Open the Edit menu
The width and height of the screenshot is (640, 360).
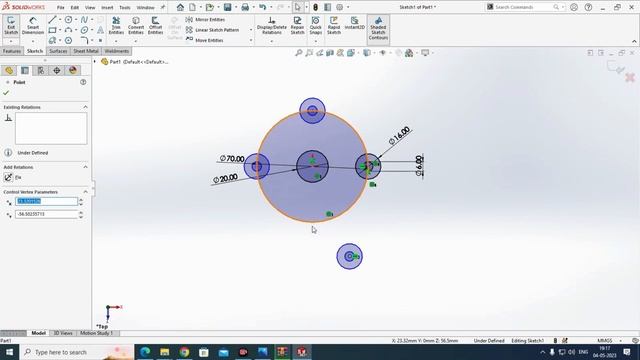click(75, 7)
